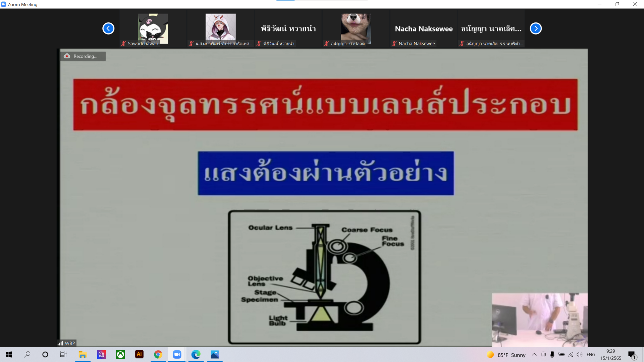Expand hidden system tray icons chevron

(x=534, y=355)
